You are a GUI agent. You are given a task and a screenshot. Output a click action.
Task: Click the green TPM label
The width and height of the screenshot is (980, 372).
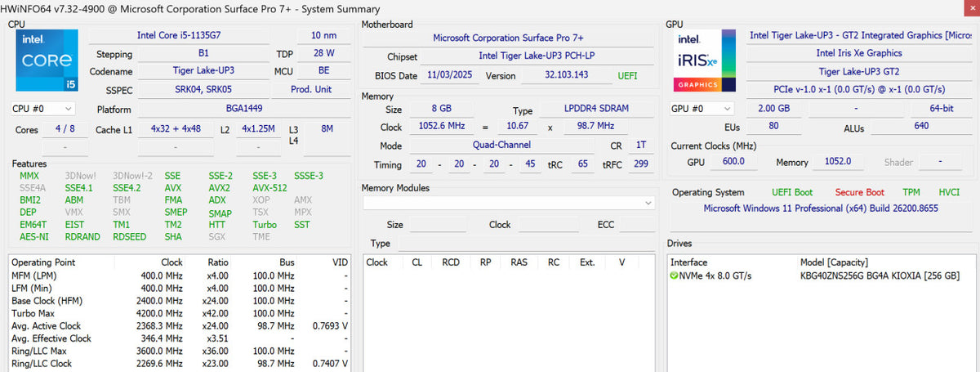pos(911,193)
